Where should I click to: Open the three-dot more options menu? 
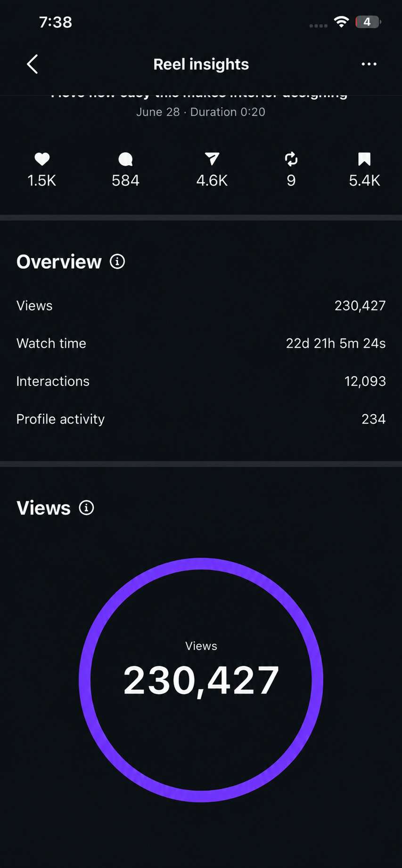(x=369, y=64)
